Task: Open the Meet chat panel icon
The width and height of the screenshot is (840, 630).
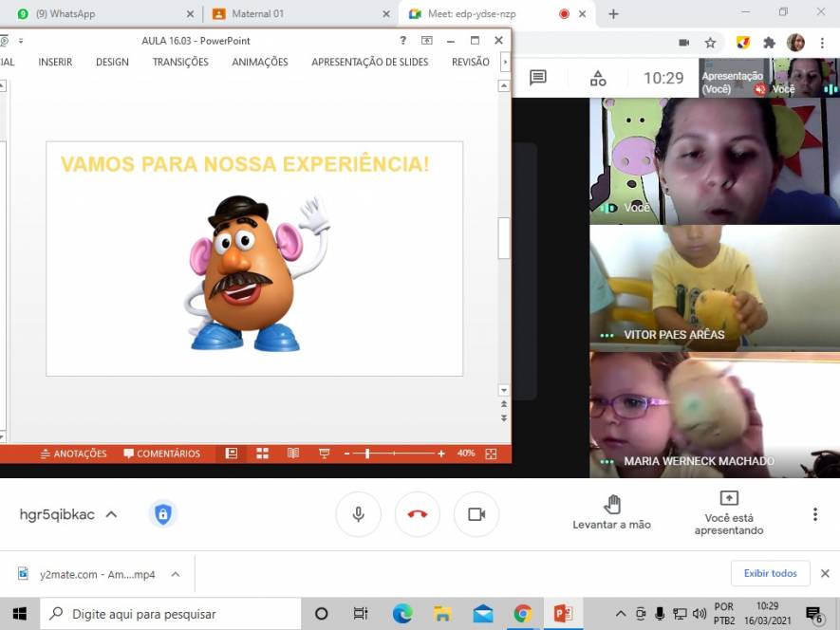Action: click(538, 78)
